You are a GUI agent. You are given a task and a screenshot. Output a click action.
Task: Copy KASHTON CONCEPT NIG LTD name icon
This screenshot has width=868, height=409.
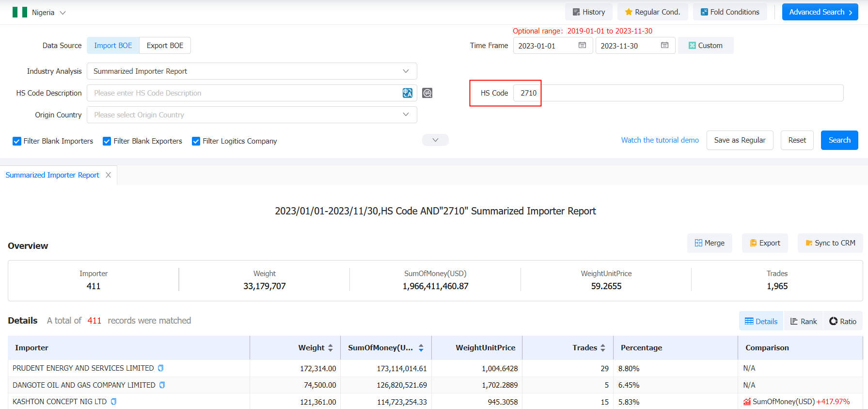[114, 401]
